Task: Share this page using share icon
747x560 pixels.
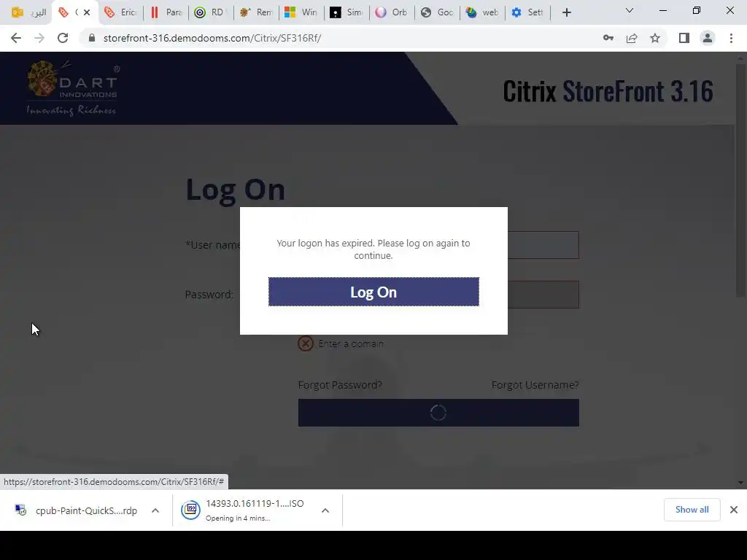Action: pyautogui.click(x=632, y=38)
